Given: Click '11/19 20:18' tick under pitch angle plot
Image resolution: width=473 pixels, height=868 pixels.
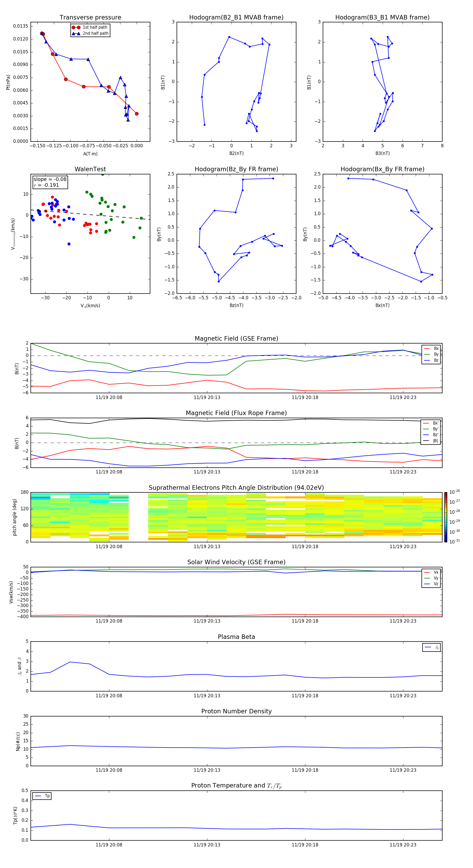Looking at the screenshot, I should pyautogui.click(x=305, y=547).
